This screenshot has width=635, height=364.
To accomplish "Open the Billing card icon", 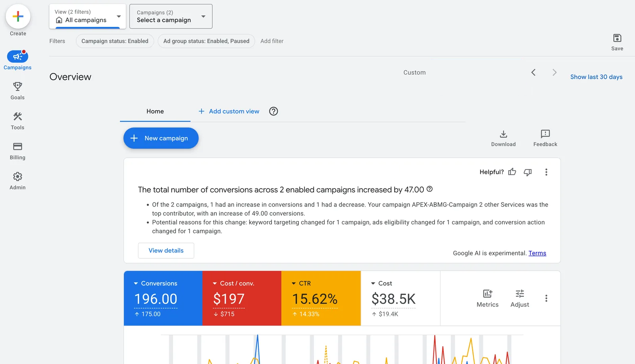I will point(17,146).
